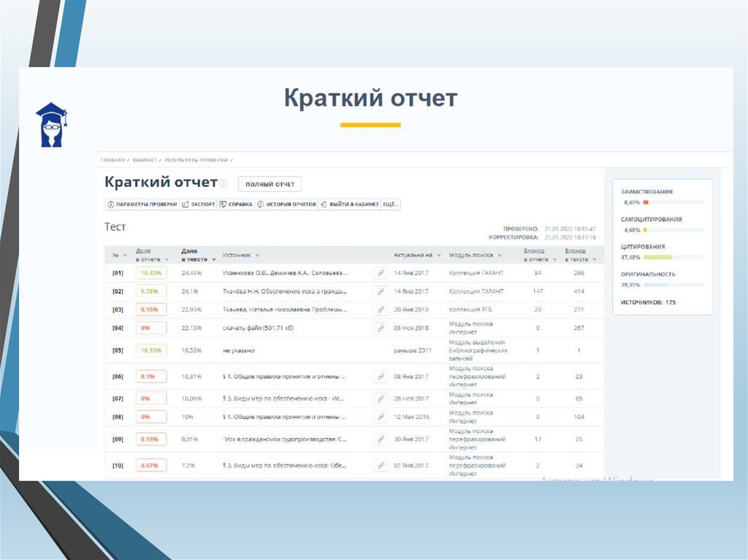Image resolution: width=748 pixels, height=560 pixels.
Task: Open История отчетов
Action: (286, 204)
